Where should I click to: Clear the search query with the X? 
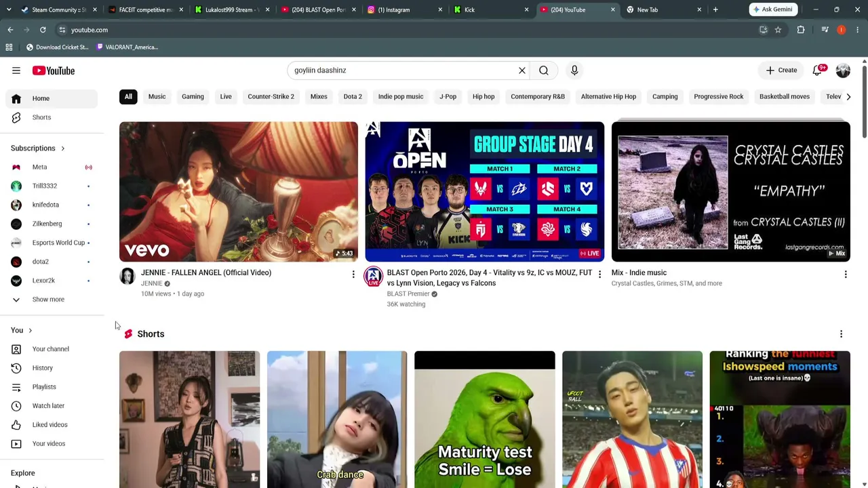(522, 70)
